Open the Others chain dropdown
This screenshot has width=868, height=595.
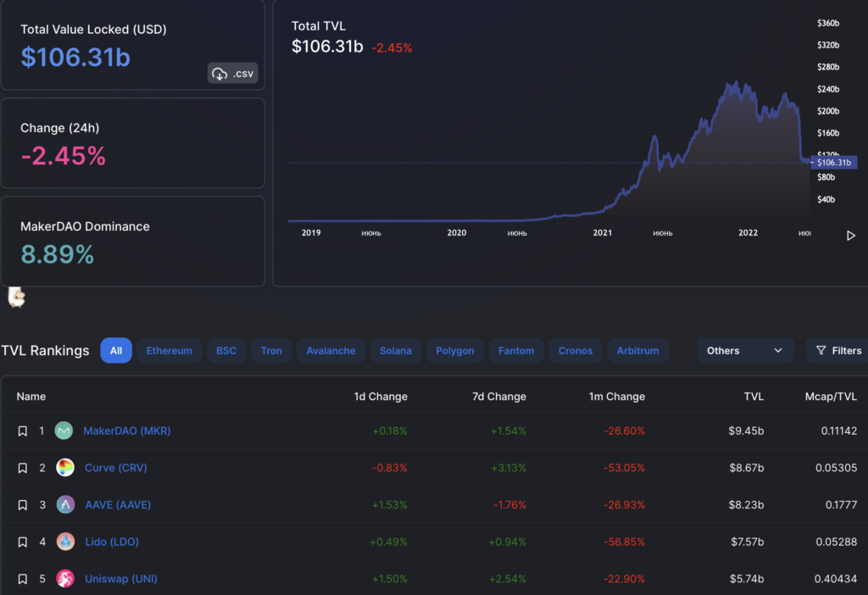tap(745, 350)
